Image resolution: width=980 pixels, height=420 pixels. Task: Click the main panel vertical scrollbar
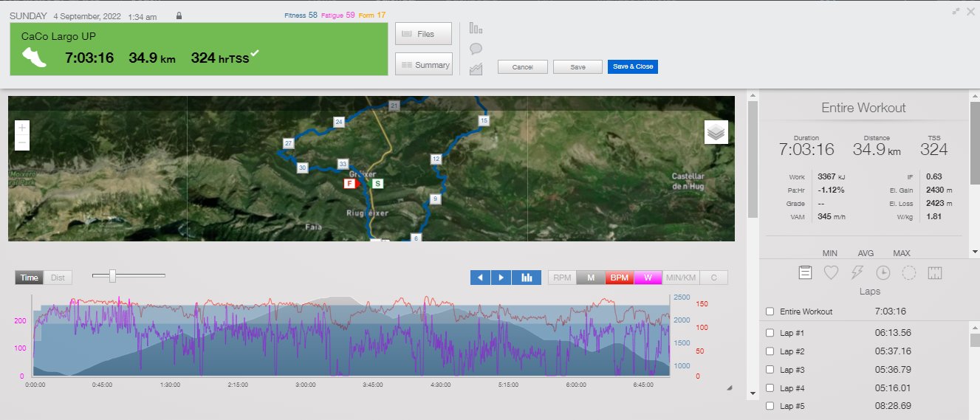click(753, 158)
